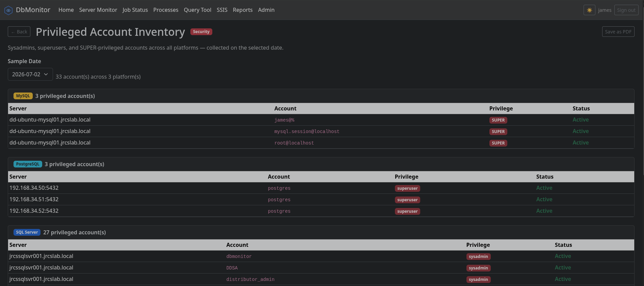Click Save as PDF

pos(618,32)
